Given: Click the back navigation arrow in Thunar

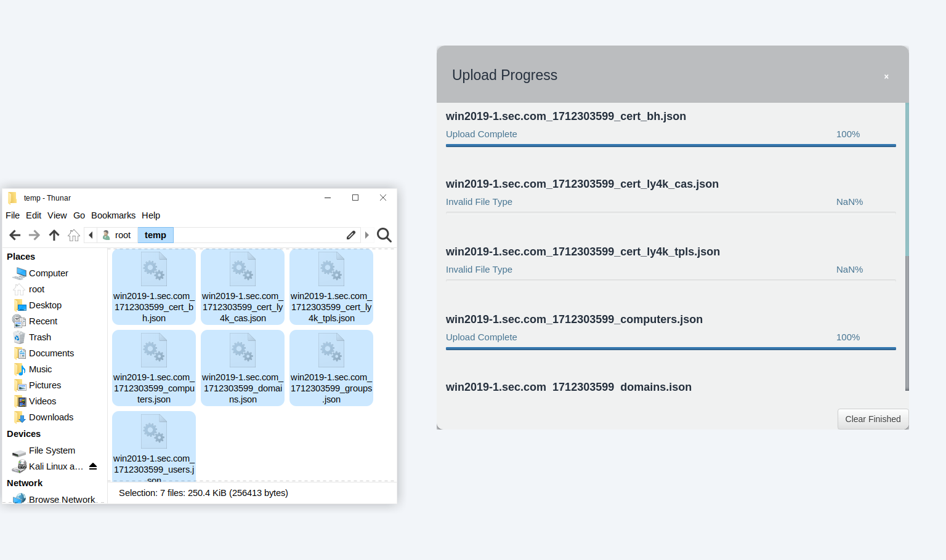Looking at the screenshot, I should click(x=15, y=235).
